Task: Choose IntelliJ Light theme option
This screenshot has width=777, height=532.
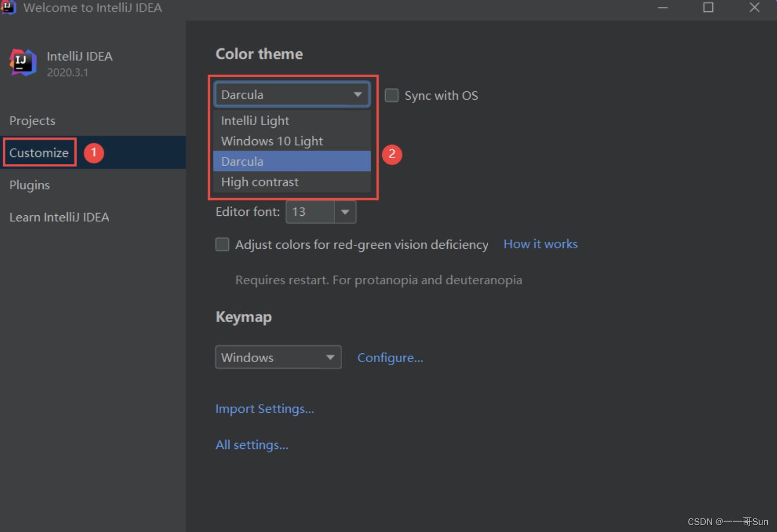Action: click(x=292, y=121)
